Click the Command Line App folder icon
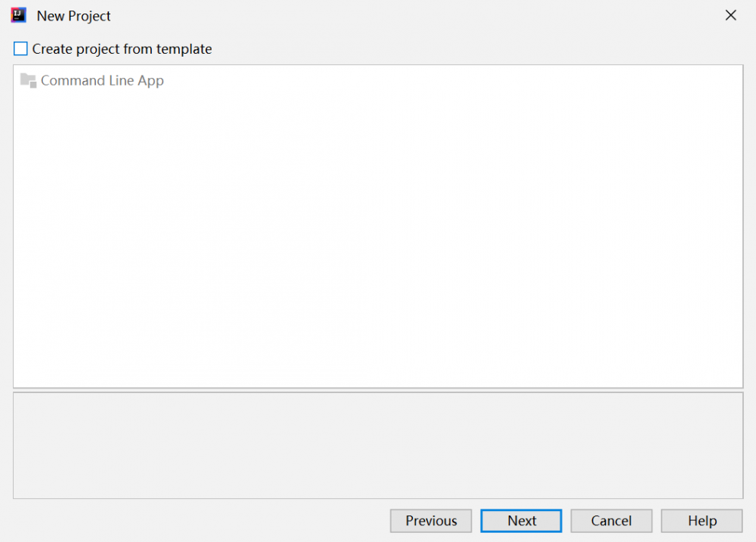Screen dimensions: 756x542 28,80
